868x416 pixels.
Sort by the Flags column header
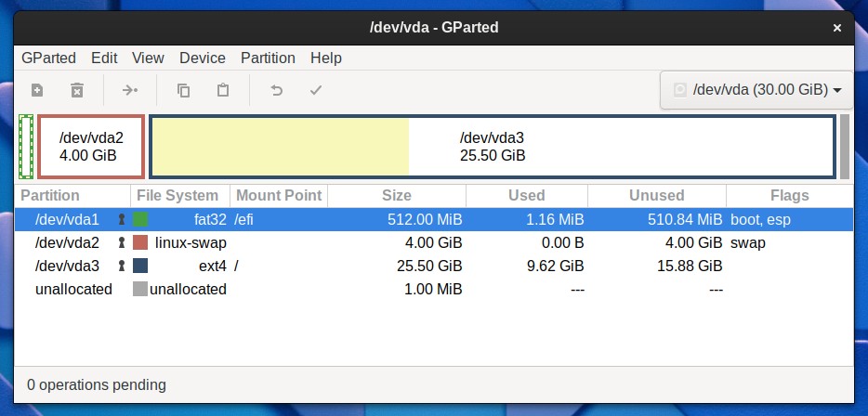click(790, 196)
